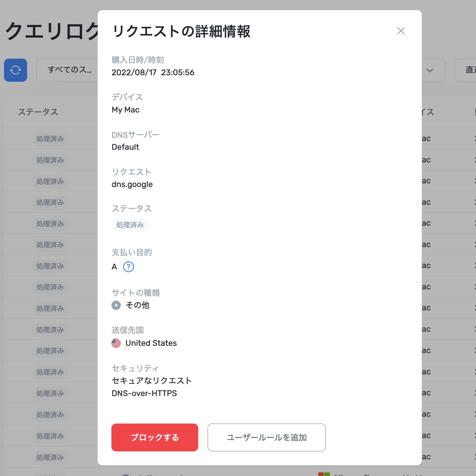The image size is (476, 476).
Task: Click the リクエストの詳細情報 dialog title
Action: click(181, 31)
